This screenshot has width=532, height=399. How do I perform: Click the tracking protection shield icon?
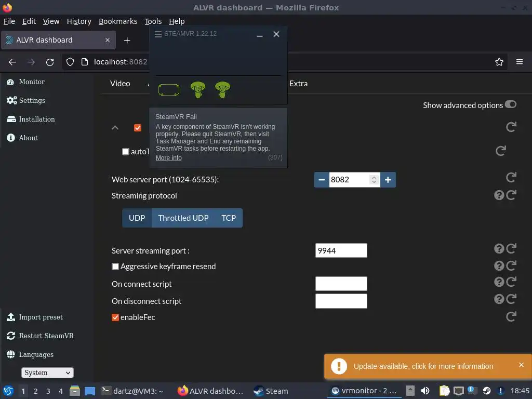click(x=70, y=62)
